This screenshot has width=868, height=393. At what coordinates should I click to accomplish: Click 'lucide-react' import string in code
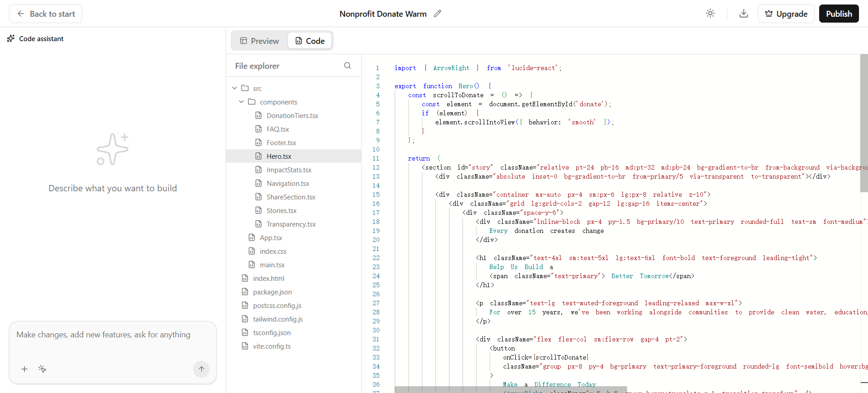(x=534, y=68)
